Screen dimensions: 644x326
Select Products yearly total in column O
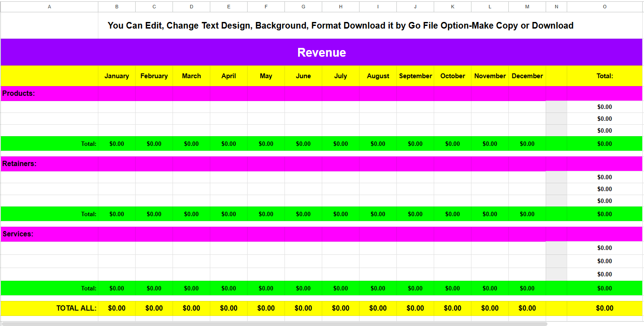point(604,144)
